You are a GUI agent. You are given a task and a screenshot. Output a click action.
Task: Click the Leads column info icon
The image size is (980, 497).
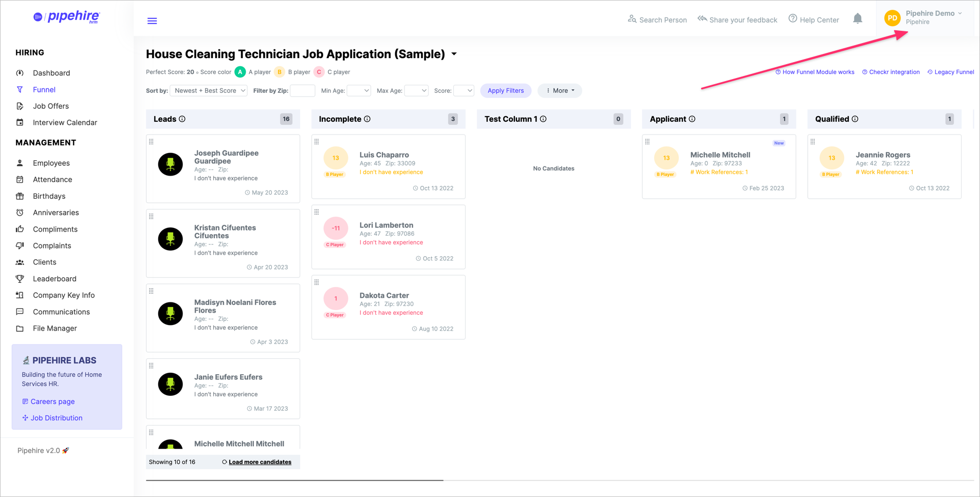coord(182,119)
